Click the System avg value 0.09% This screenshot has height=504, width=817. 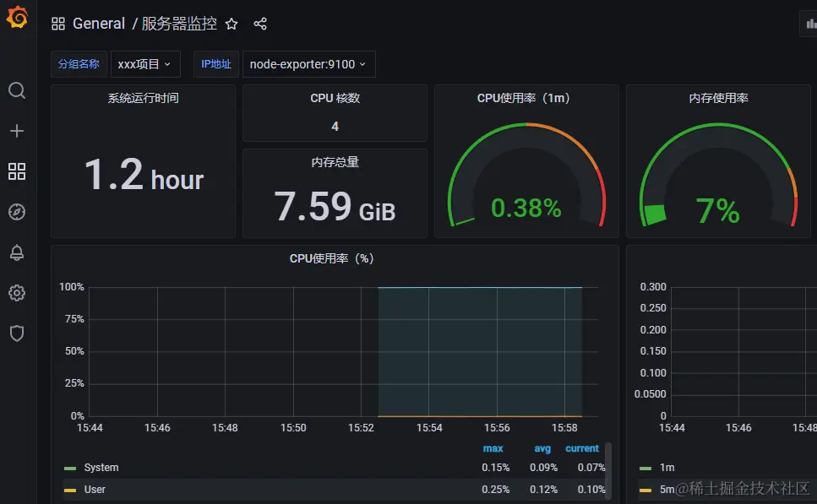(x=543, y=468)
